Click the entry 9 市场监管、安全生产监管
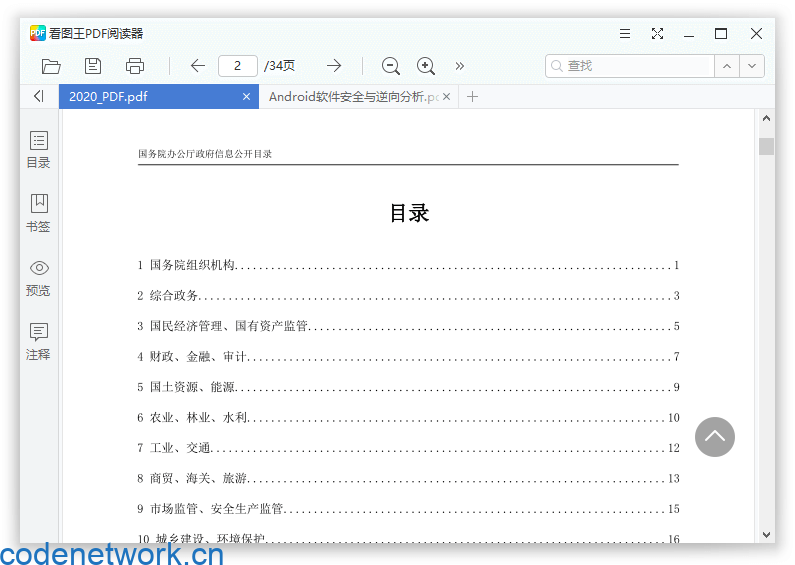This screenshot has height=565, width=795. pyautogui.click(x=408, y=508)
